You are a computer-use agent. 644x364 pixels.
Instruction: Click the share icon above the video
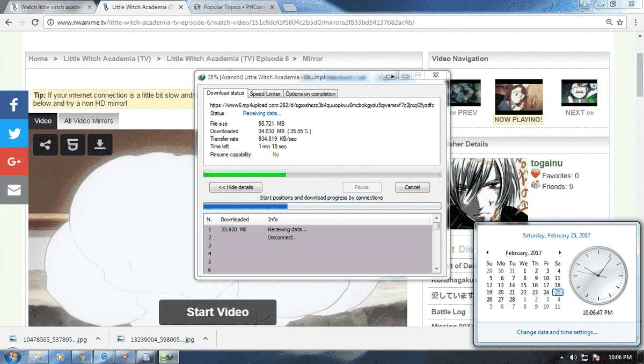pos(46,144)
